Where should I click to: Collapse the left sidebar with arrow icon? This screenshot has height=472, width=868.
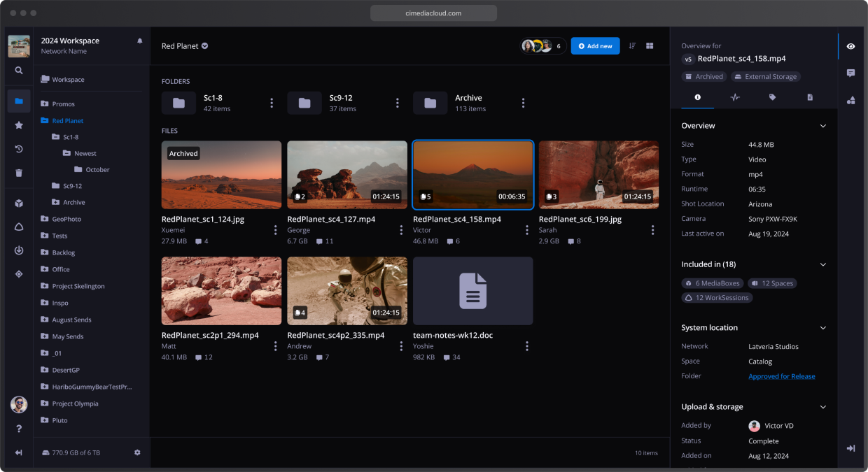[x=19, y=452]
